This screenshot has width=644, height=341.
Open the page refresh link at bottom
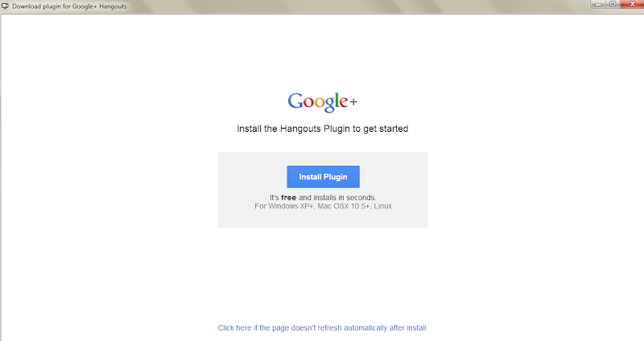323,328
